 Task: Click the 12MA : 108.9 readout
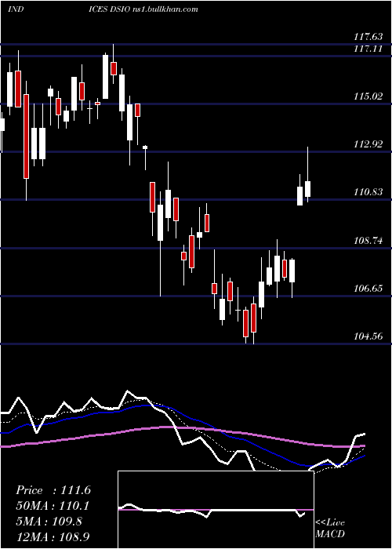[53, 536]
